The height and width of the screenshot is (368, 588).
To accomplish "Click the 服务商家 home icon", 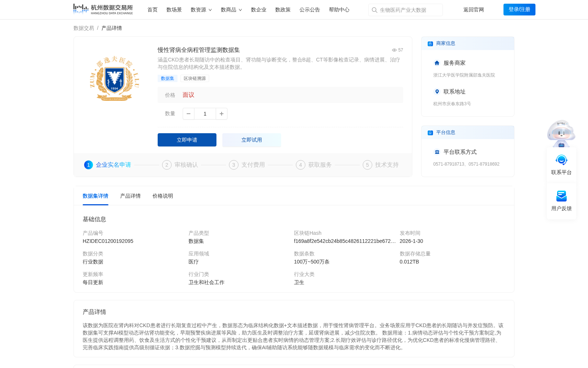I will pos(437,63).
